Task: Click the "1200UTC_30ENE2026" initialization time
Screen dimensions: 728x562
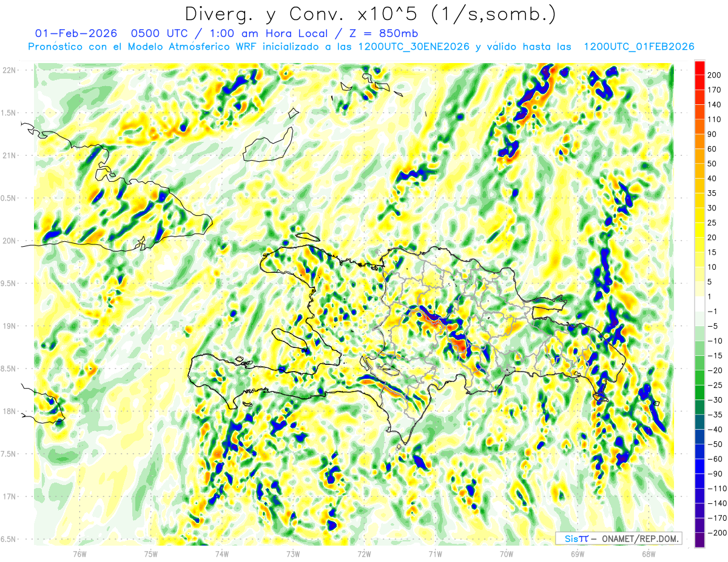Action: click(414, 47)
